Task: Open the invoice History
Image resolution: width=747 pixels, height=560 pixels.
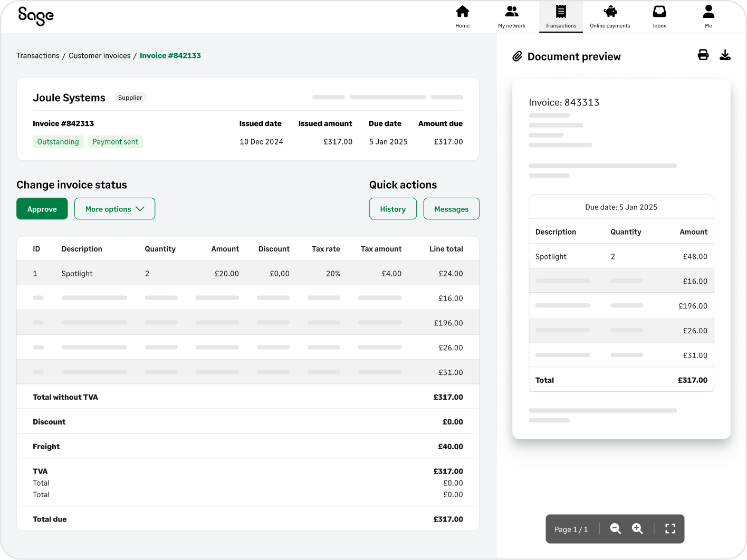Action: 392,208
